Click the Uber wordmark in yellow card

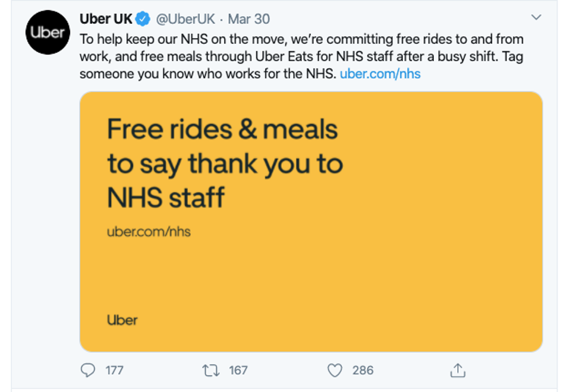click(122, 320)
